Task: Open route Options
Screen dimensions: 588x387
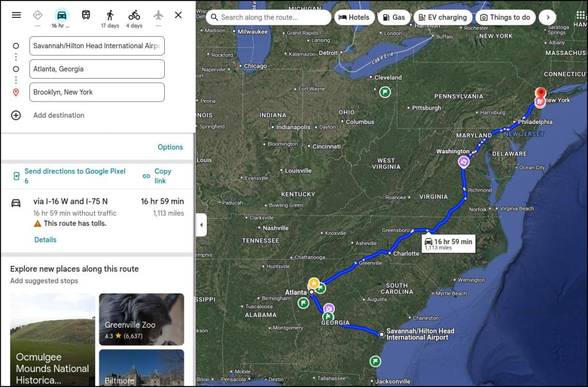Action: click(170, 147)
